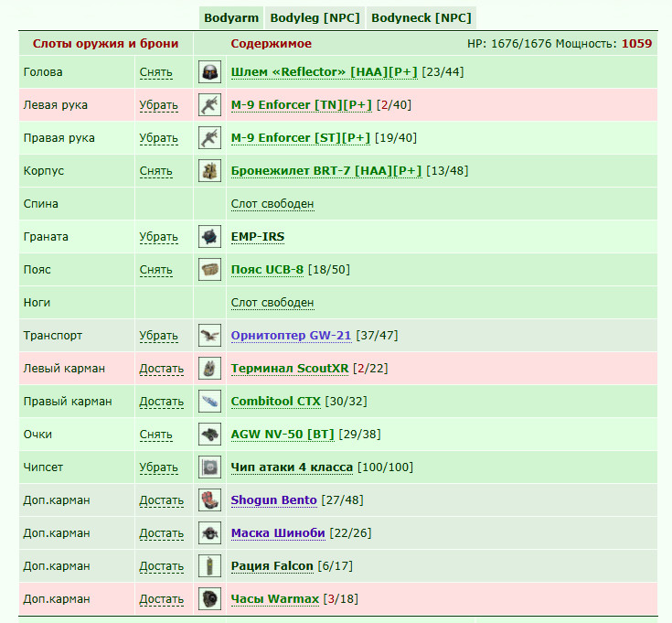Click the Мощность value 1059
Image resolution: width=672 pixels, height=623 pixels.
637,44
